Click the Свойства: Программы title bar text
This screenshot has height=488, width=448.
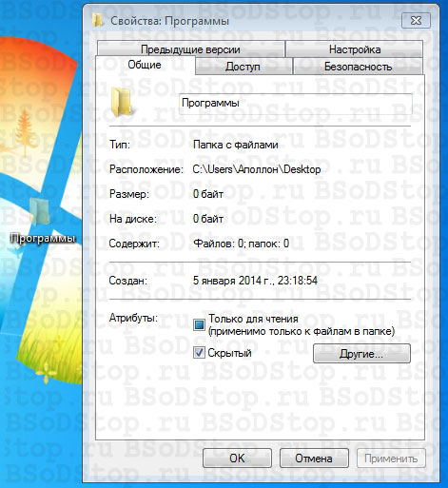(169, 21)
